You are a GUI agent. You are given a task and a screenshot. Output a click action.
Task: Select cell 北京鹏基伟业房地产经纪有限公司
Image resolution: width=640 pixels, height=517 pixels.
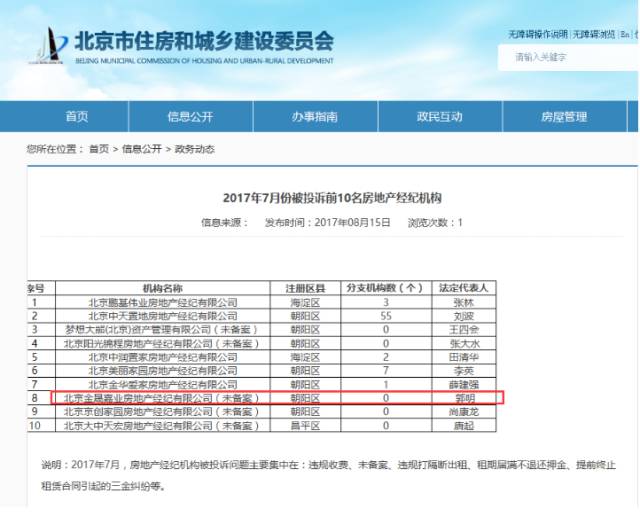point(163,303)
